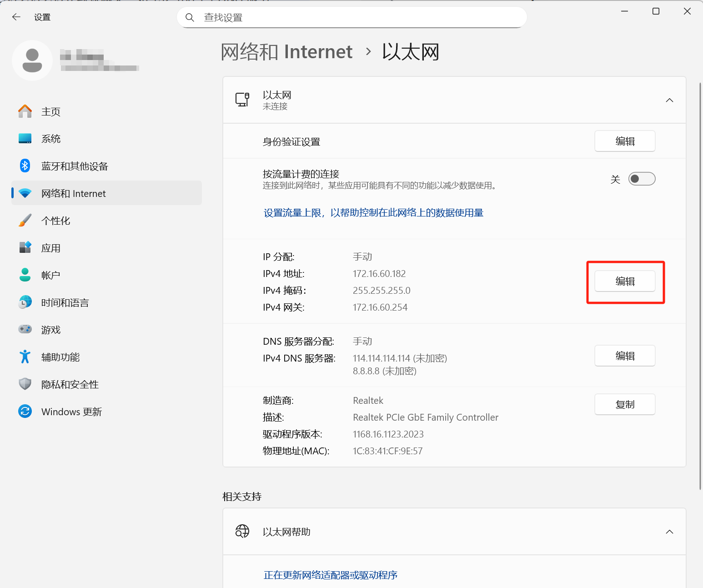The height and width of the screenshot is (588, 703).
Task: Copy (复制) the adapter properties
Action: (625, 405)
